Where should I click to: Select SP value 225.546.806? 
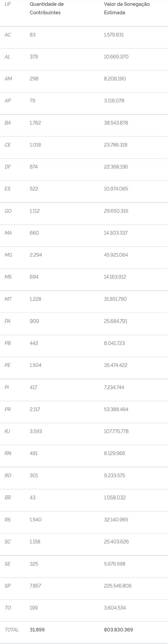click(x=118, y=586)
